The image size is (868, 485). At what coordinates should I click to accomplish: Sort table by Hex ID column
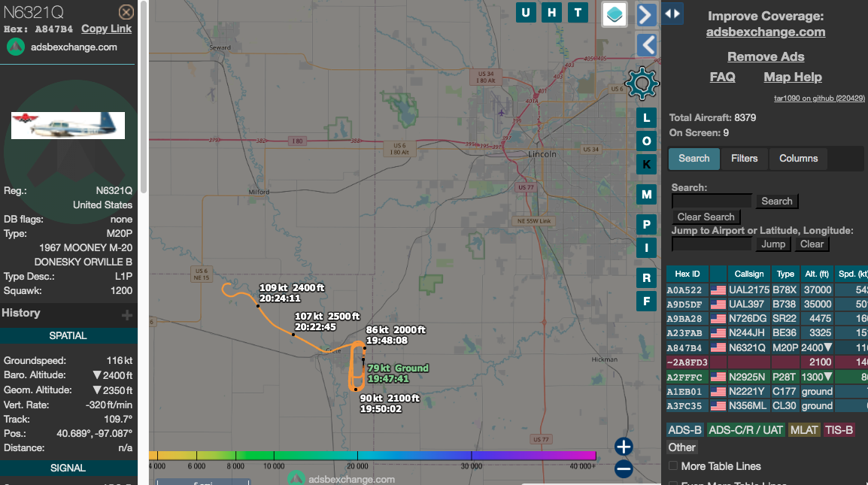[687, 274]
